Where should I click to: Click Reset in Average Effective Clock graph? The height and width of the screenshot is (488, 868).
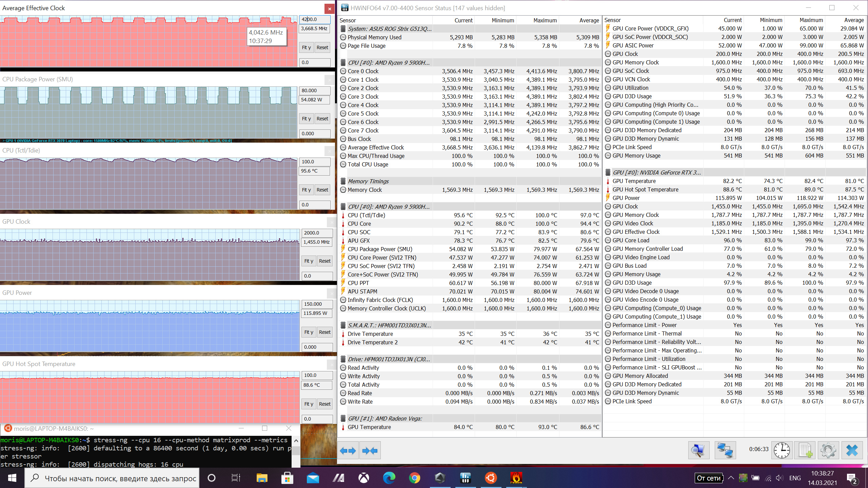coord(322,47)
